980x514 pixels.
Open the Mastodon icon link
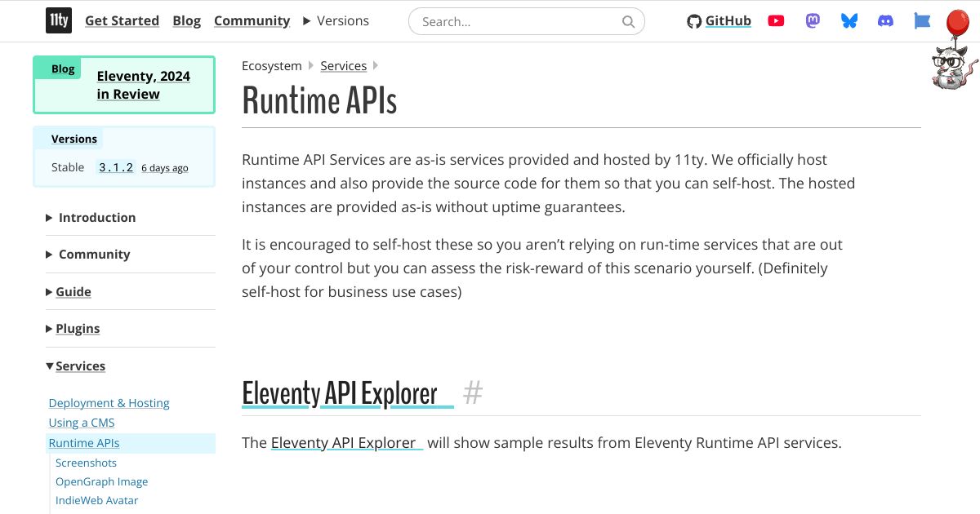coord(813,21)
